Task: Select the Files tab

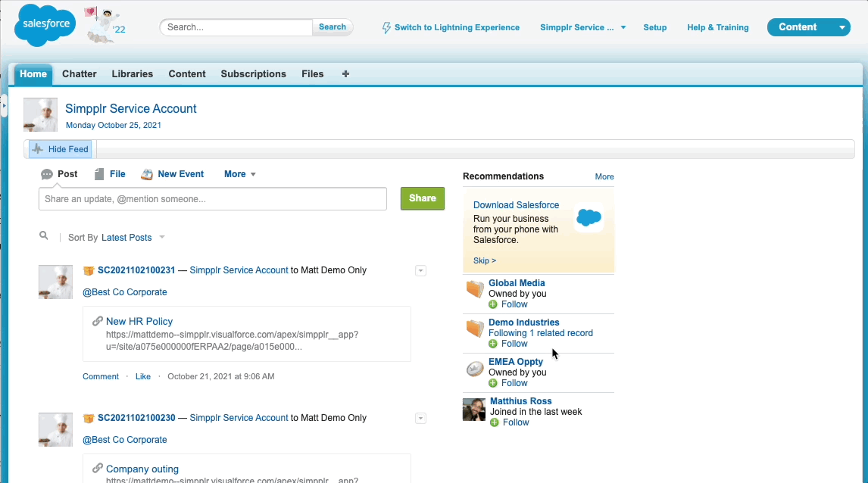Action: click(313, 74)
